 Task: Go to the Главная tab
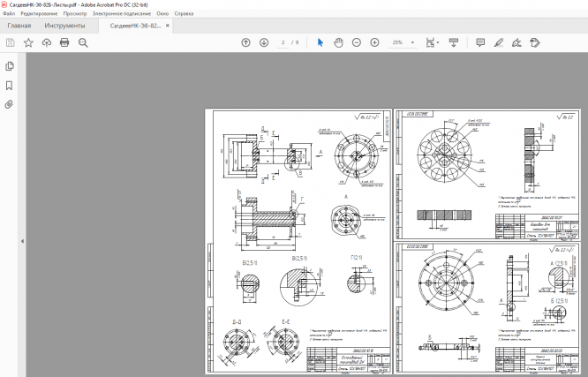19,26
